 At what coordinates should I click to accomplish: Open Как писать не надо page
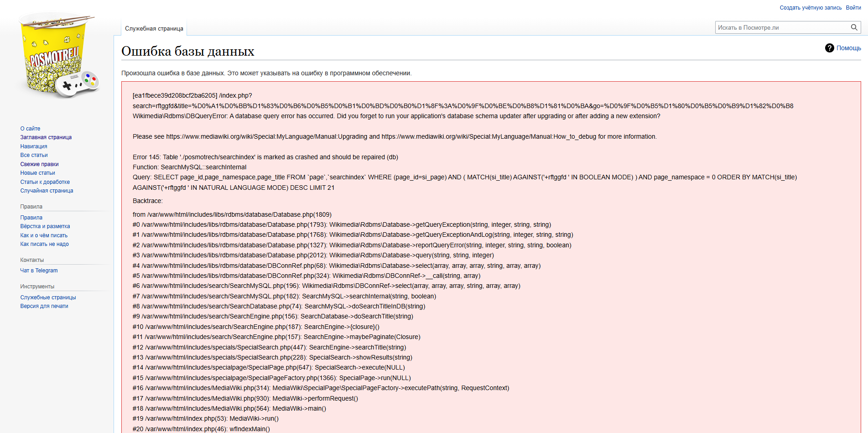pyautogui.click(x=44, y=244)
